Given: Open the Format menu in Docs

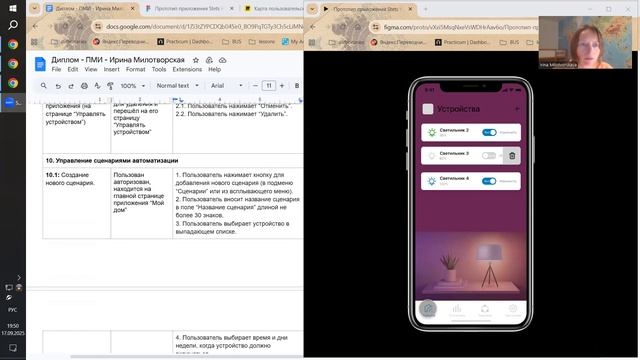Looking at the screenshot, I should click(136, 69).
